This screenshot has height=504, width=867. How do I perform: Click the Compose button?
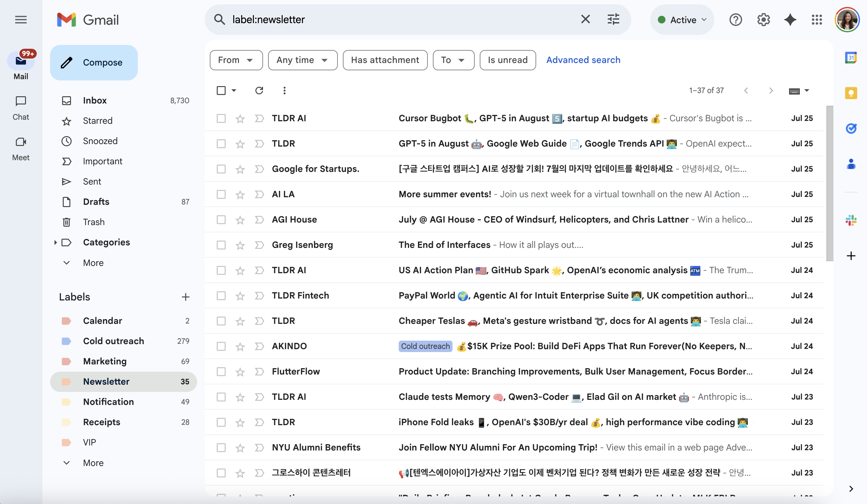(x=94, y=63)
